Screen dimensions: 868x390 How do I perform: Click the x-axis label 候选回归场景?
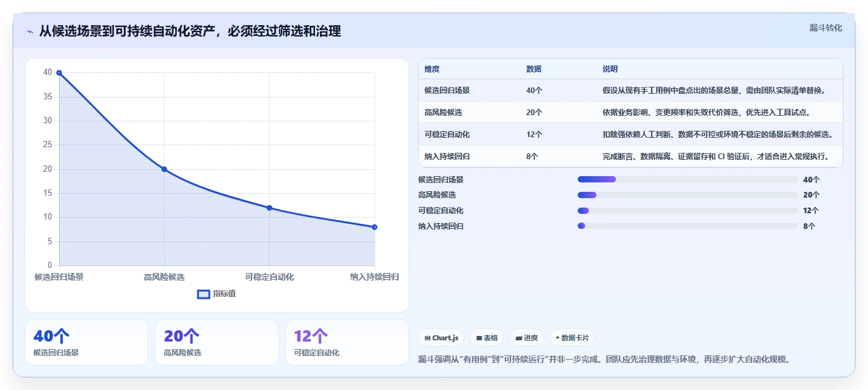(59, 277)
